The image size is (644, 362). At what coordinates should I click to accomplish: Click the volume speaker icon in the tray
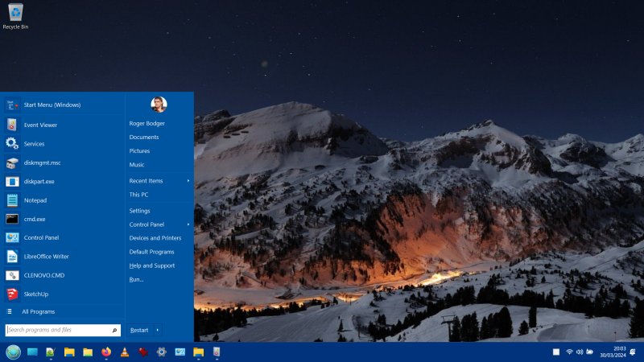580,352
